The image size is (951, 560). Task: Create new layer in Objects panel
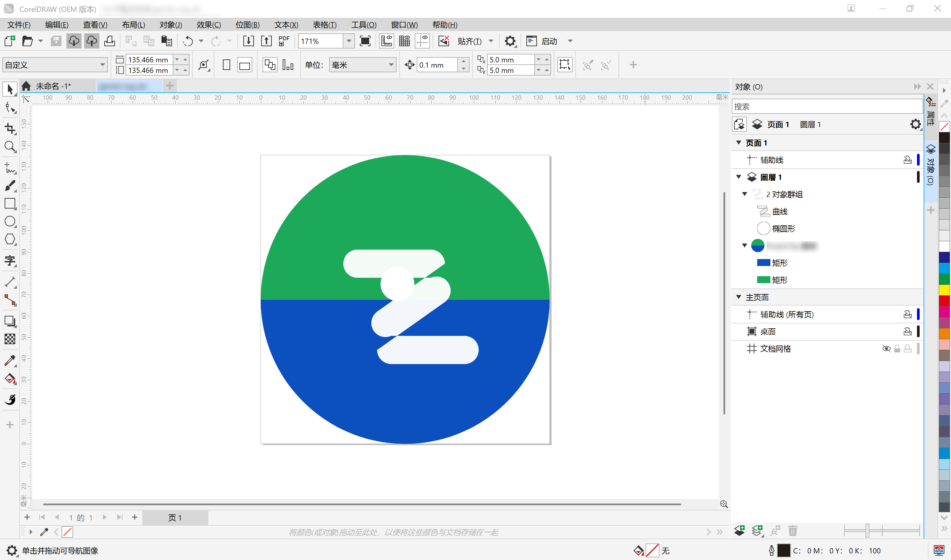tap(740, 531)
